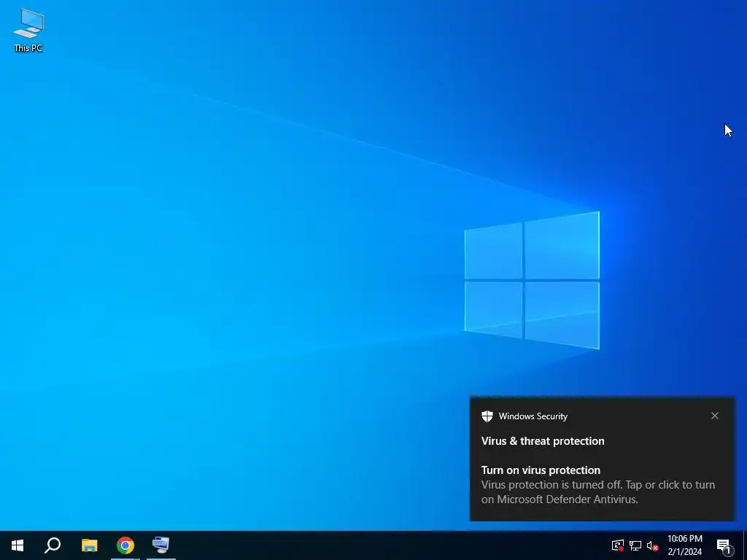The height and width of the screenshot is (560, 747).
Task: Open Google Chrome from taskbar
Action: point(125,545)
